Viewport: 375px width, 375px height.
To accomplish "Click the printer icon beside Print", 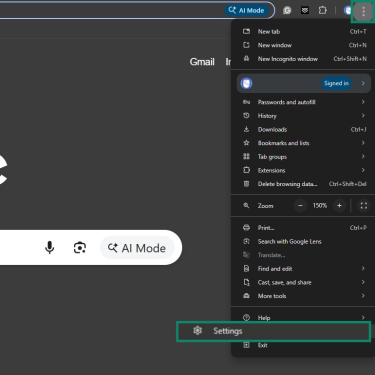I will click(x=246, y=228).
